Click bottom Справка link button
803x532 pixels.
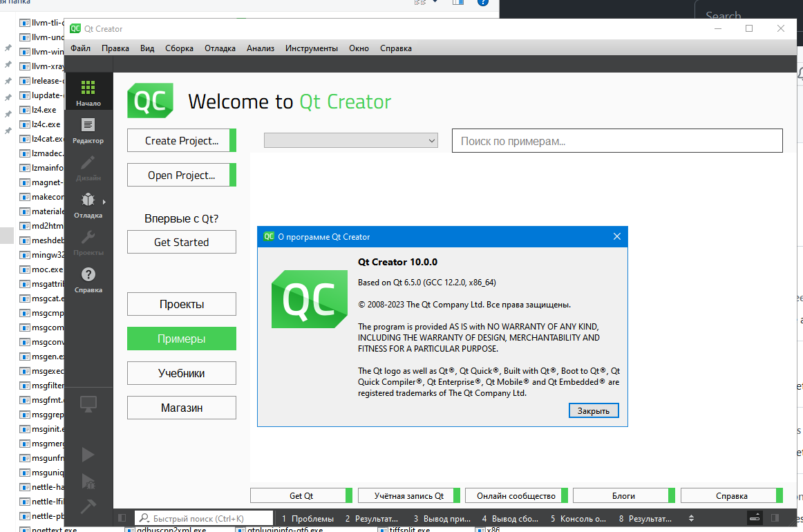click(731, 495)
